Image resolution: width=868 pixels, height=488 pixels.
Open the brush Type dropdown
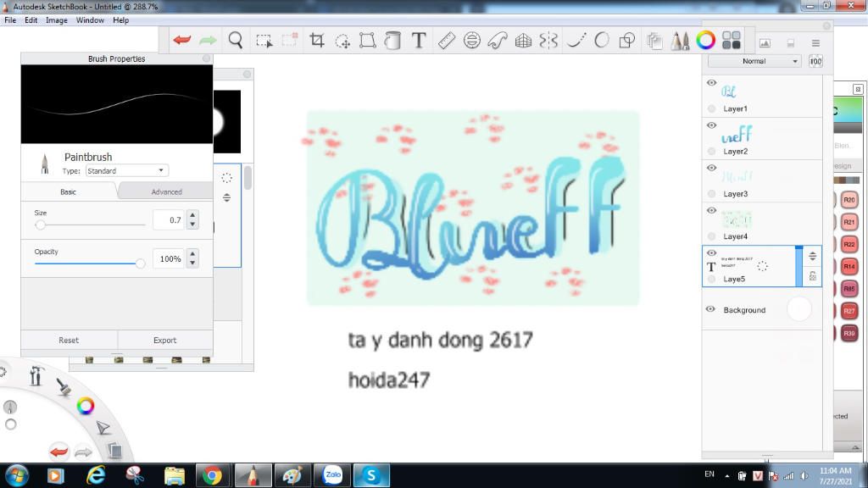127,171
